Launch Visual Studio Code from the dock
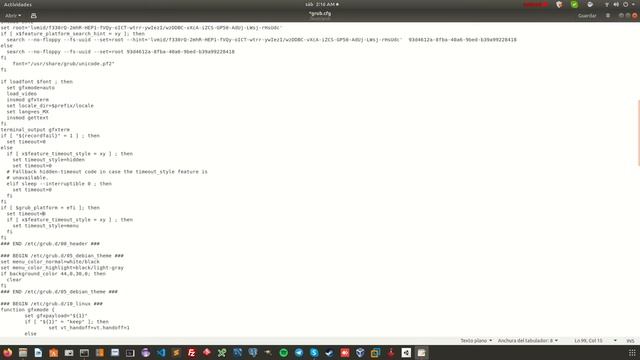Viewport: 640px width, 360px height. click(161, 353)
